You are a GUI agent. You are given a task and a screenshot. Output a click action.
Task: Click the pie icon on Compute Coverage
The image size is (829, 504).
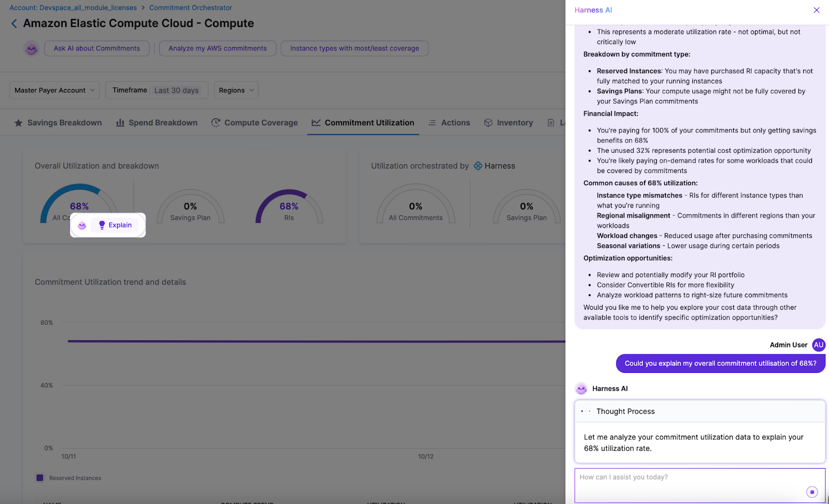(x=216, y=123)
